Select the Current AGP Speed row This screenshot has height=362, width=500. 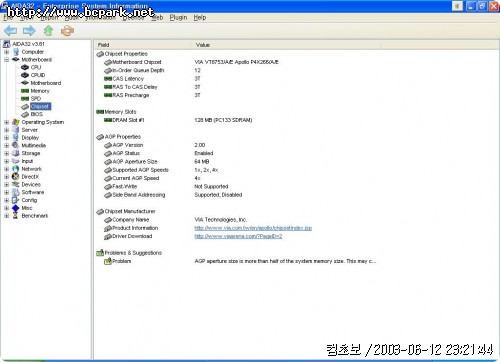coord(237,178)
